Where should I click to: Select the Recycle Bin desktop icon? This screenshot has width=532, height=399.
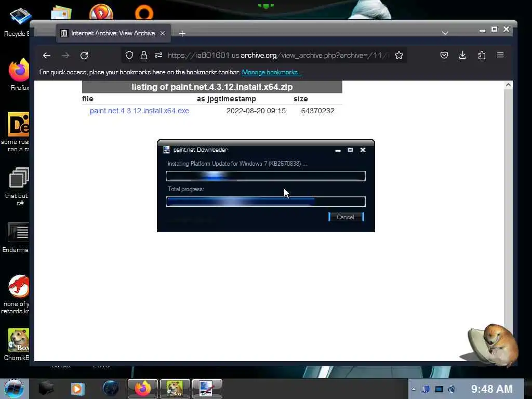[x=17, y=22]
